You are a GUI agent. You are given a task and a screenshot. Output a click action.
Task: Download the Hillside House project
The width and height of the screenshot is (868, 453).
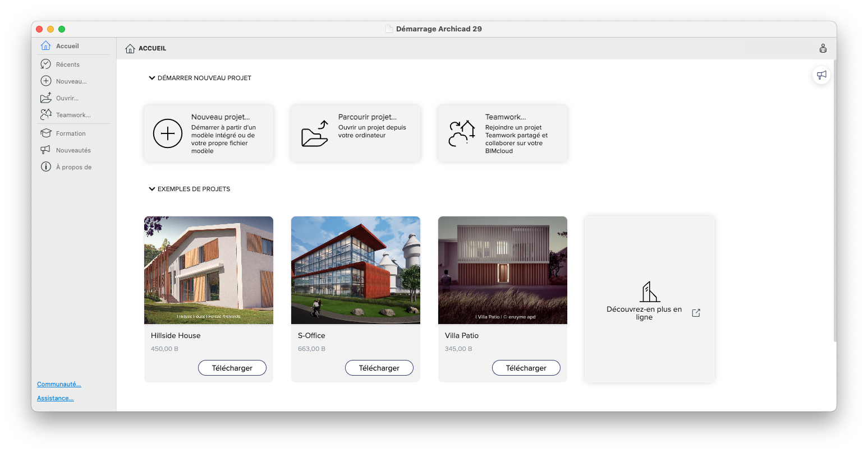coord(232,368)
